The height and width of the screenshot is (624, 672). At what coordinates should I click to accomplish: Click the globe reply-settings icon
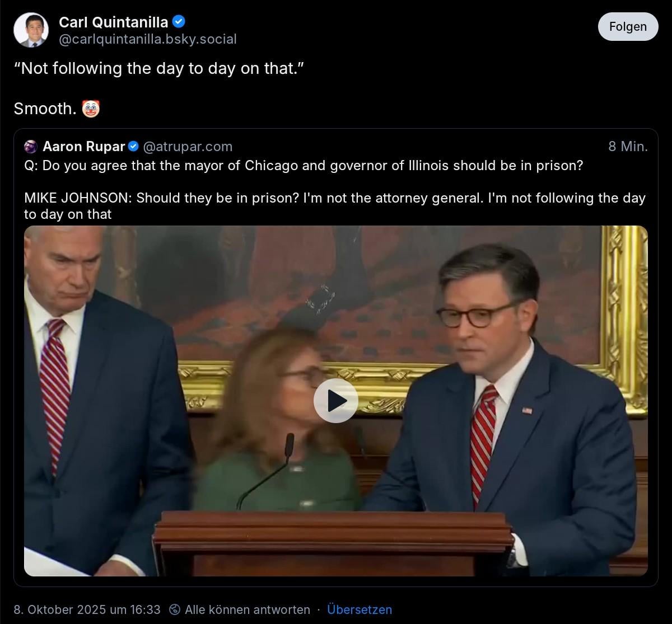[175, 609]
